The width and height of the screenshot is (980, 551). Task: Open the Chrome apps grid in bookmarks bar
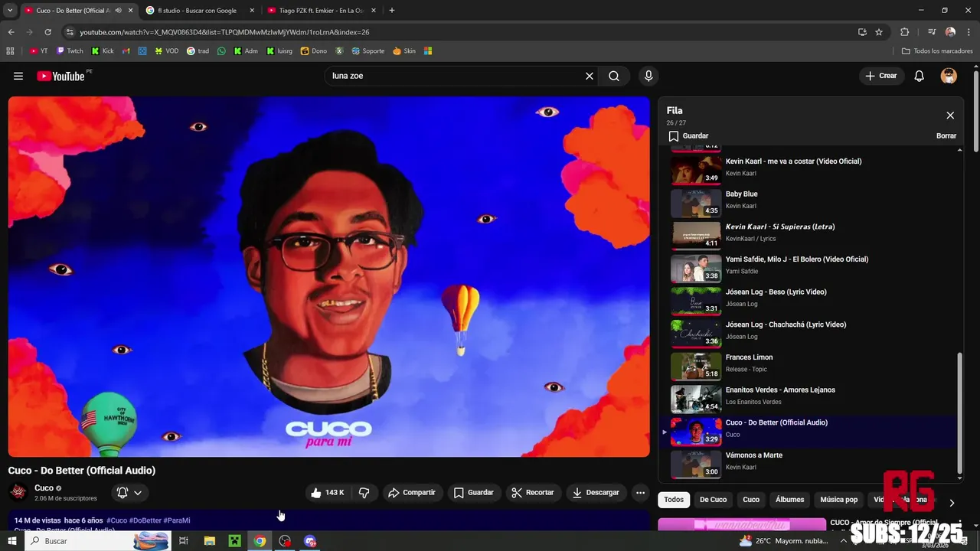pyautogui.click(x=10, y=51)
